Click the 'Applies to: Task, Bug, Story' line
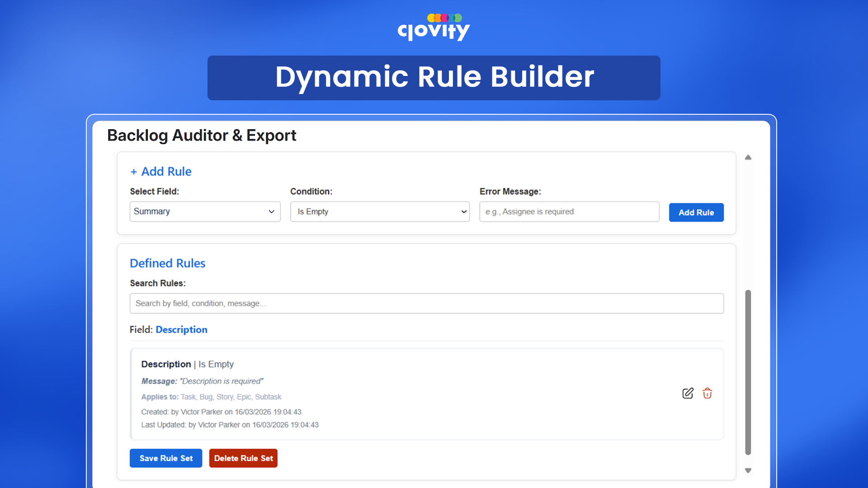Screen dimensions: 868x488 point(211,397)
